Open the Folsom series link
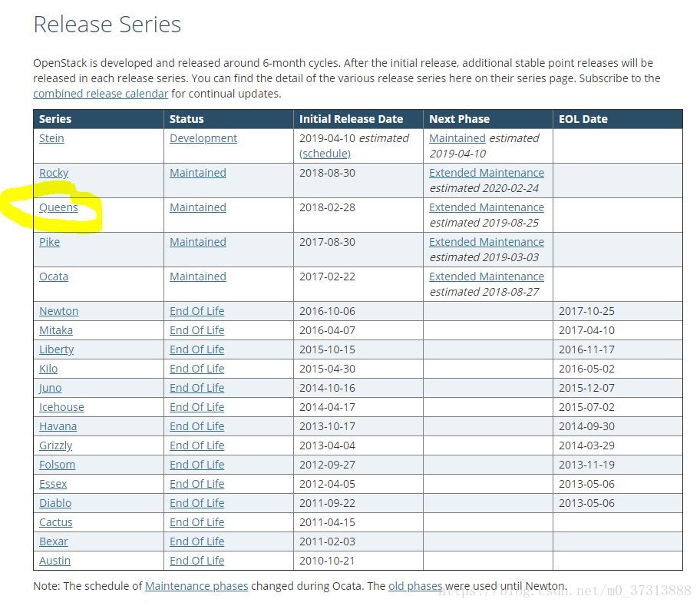The image size is (700, 606). click(57, 465)
